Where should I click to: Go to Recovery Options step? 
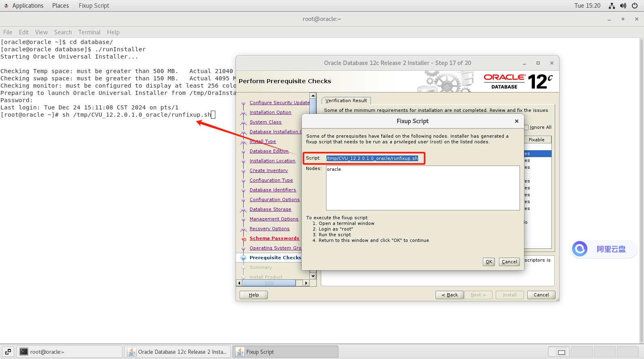point(269,229)
